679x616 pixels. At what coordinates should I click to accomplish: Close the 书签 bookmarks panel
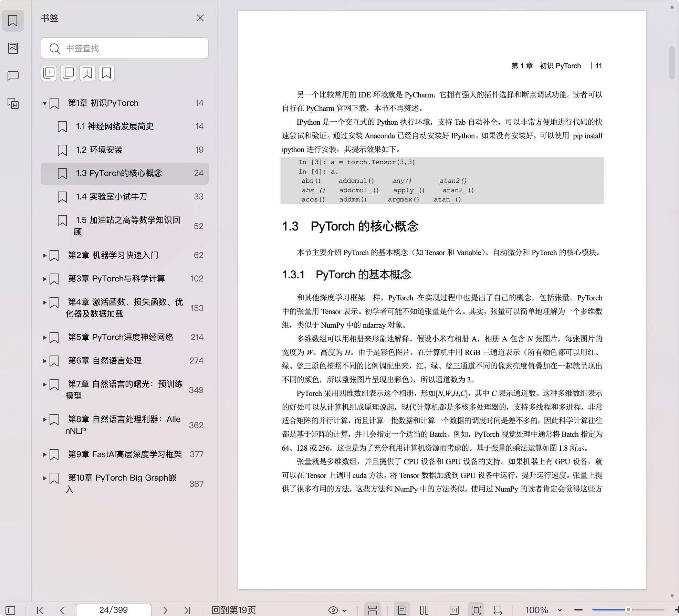tap(200, 18)
